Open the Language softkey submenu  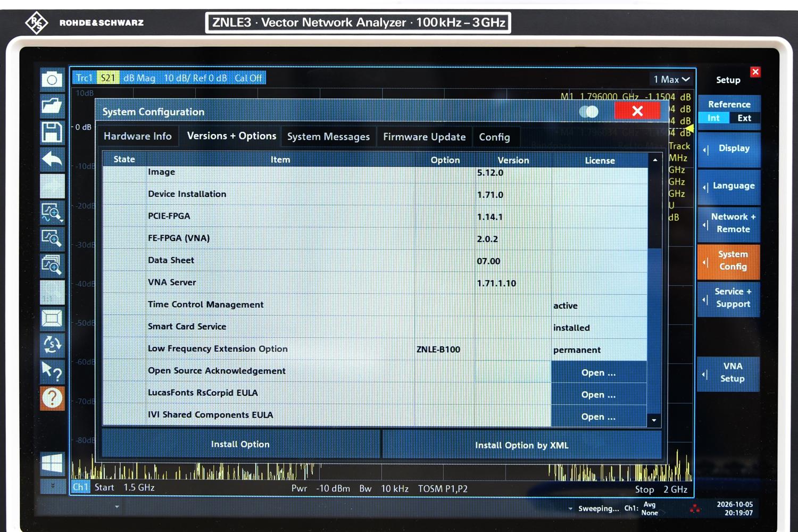point(728,186)
